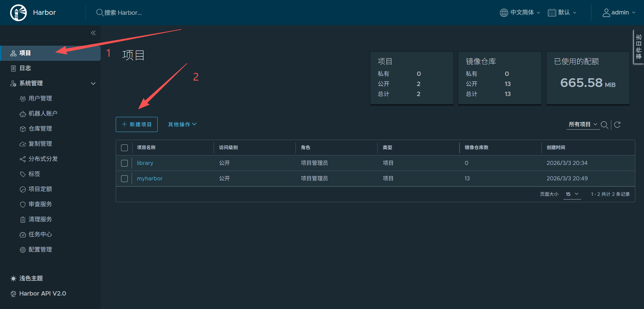Image resolution: width=644 pixels, height=309 pixels.
Task: Sort by 镜像仓库数 column header
Action: (476, 147)
